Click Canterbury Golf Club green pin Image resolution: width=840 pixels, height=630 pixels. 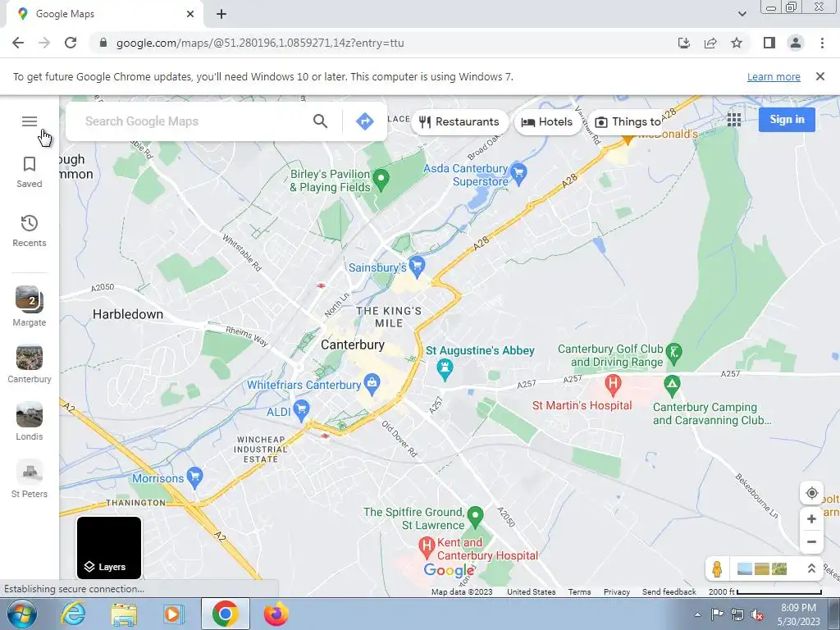point(674,353)
